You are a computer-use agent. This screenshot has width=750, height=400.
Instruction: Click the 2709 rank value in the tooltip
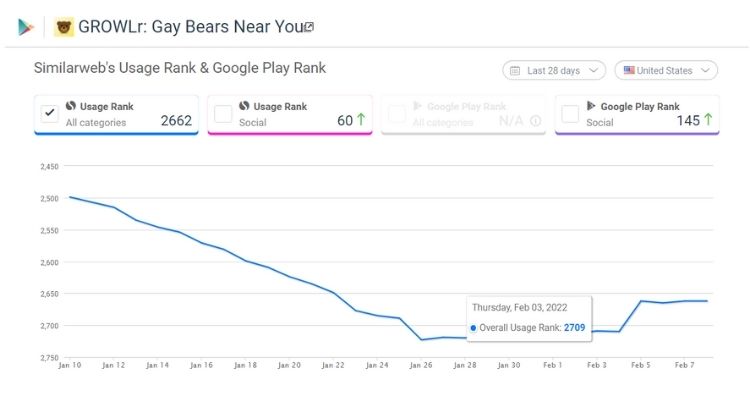pyautogui.click(x=573, y=327)
